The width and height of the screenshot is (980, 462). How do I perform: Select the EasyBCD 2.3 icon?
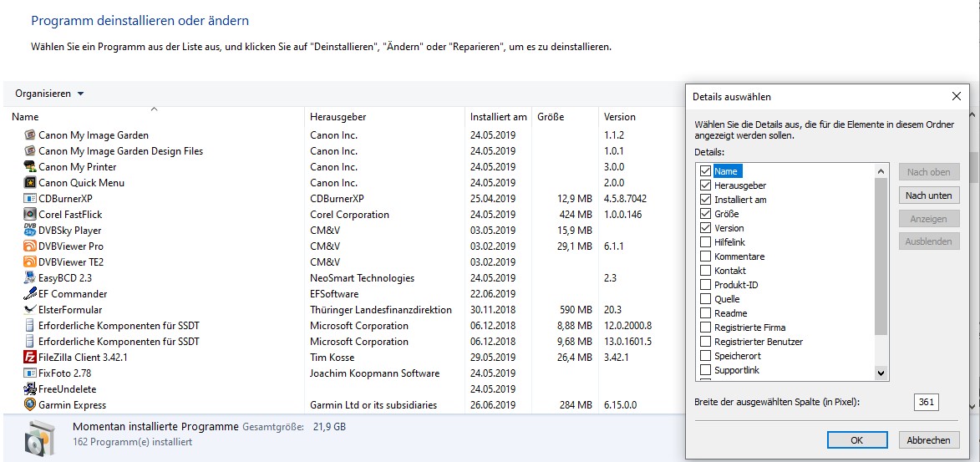pyautogui.click(x=29, y=278)
